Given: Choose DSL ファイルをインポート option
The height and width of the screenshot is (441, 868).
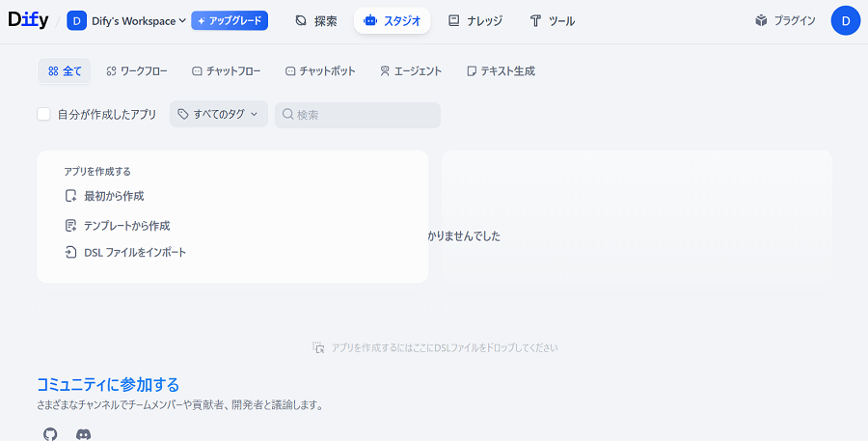Looking at the screenshot, I should 125,253.
